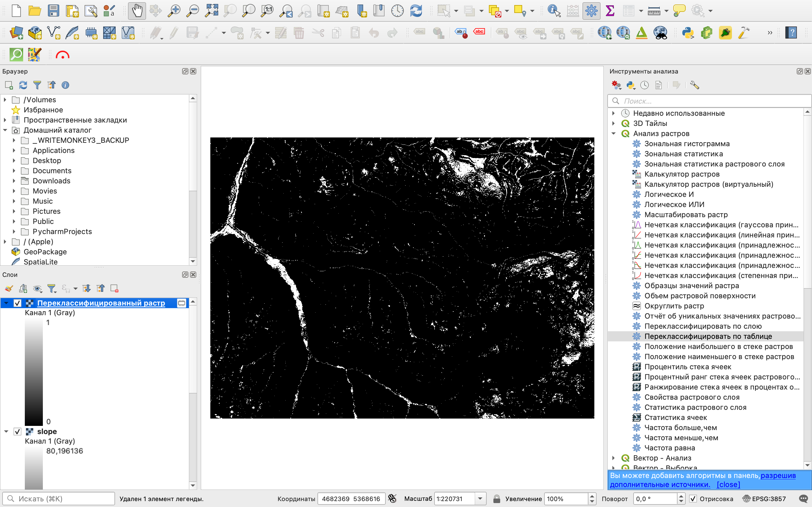The width and height of the screenshot is (812, 507).
Task: Open the Масштаб scale dropdown
Action: [x=480, y=499]
